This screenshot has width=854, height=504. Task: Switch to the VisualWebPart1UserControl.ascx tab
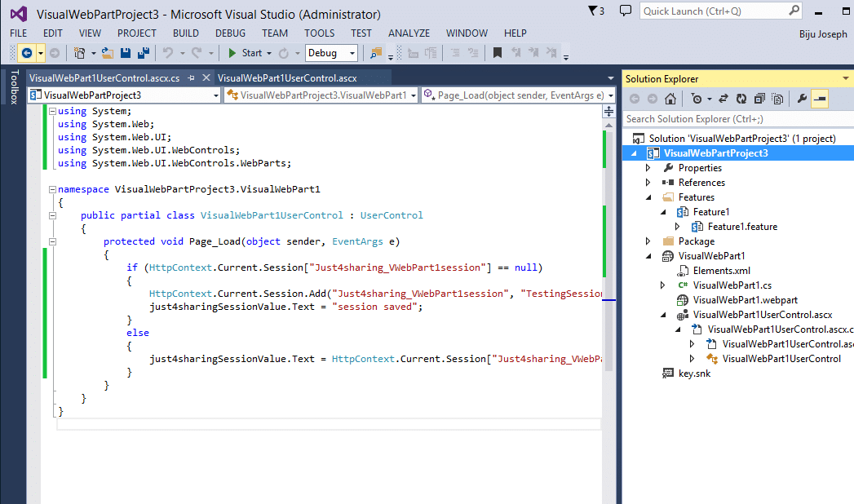pos(287,78)
